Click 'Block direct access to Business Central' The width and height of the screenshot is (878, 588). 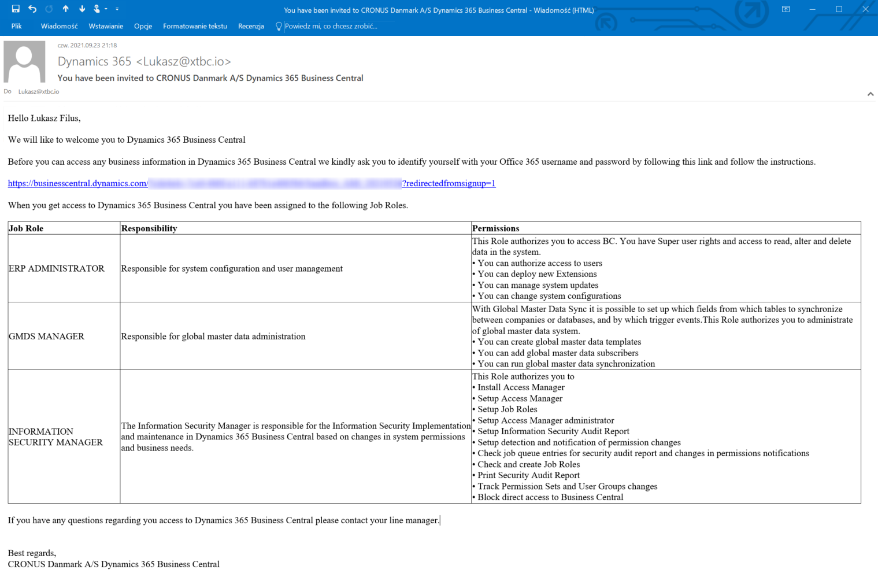point(550,497)
